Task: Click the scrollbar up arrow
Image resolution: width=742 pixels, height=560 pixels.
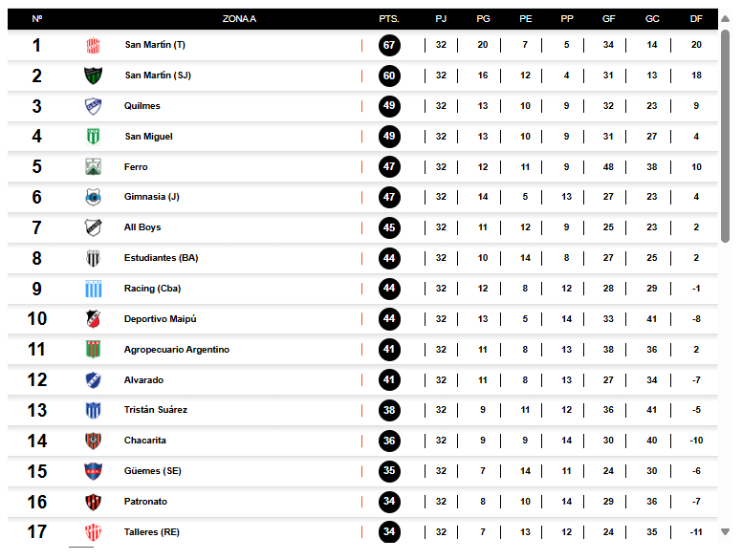Action: pos(725,19)
